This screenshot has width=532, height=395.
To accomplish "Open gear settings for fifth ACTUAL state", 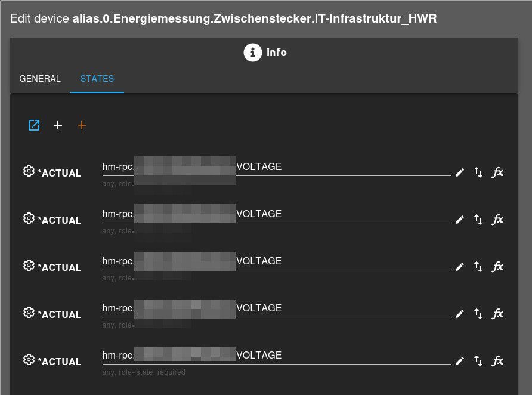I will pos(29,360).
